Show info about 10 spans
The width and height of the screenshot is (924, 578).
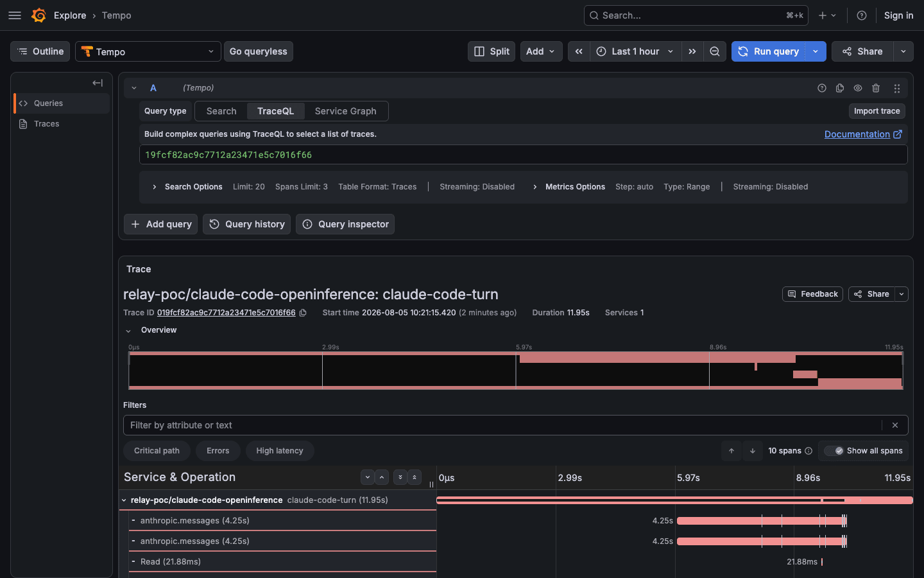(809, 451)
